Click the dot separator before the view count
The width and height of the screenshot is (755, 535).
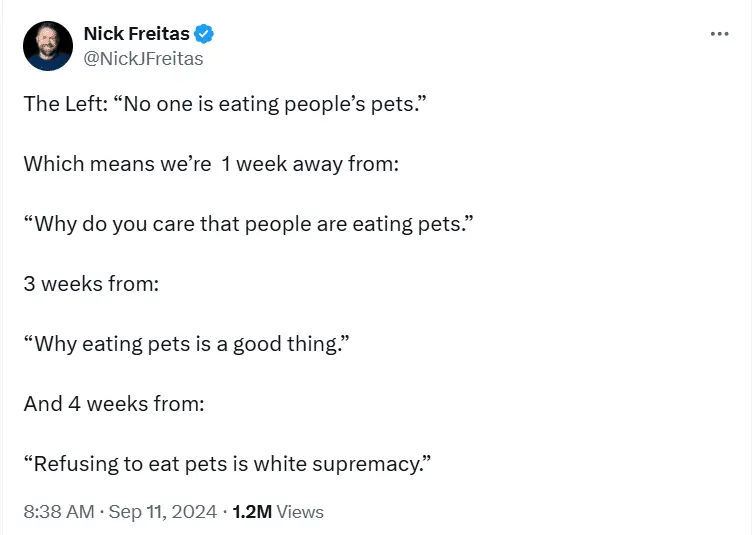coord(225,512)
